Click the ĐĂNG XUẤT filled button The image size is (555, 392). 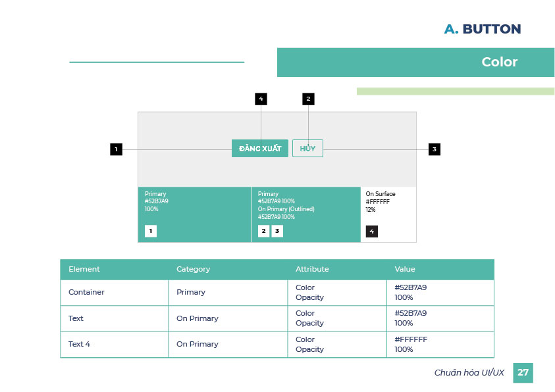point(259,149)
